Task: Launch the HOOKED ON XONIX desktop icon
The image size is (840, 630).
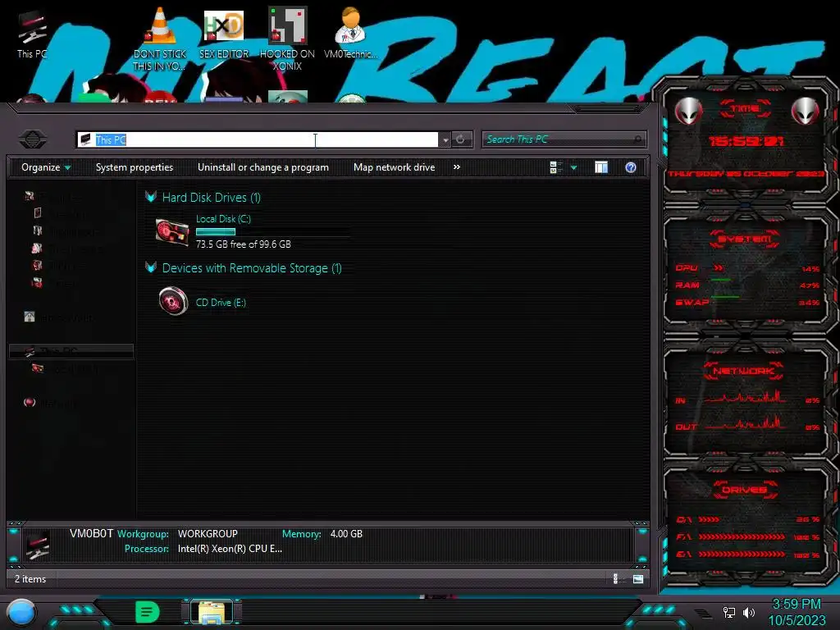Action: [287, 39]
